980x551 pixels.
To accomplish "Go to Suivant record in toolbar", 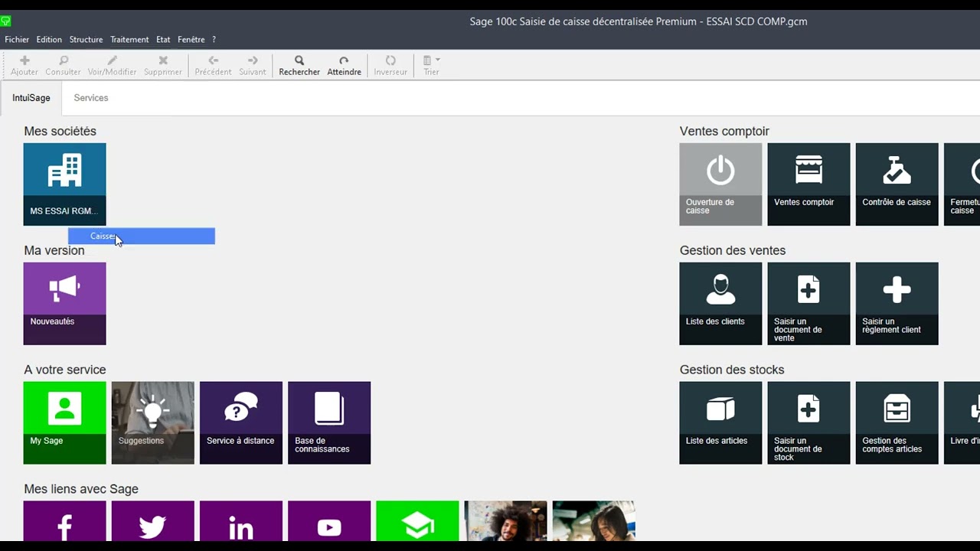I will (252, 66).
